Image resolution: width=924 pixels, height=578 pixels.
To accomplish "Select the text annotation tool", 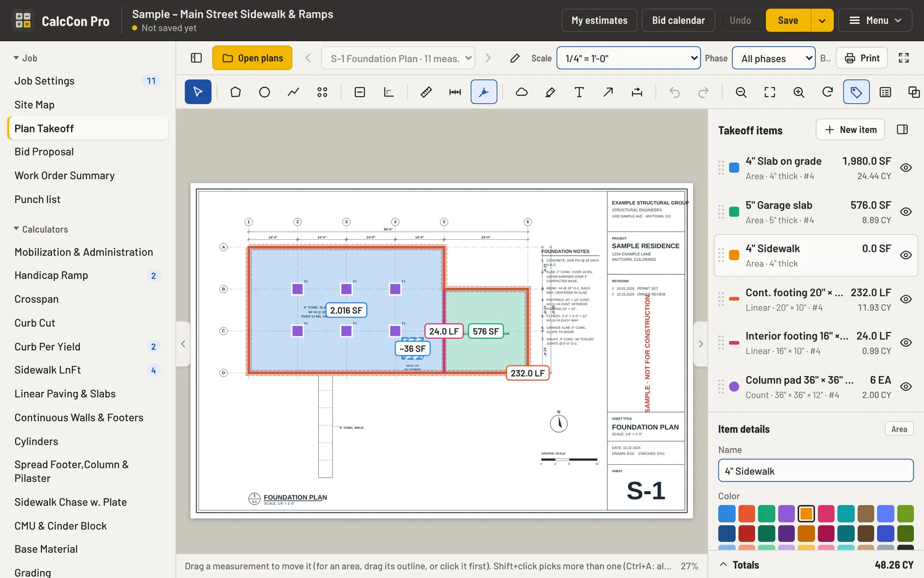I will [579, 92].
